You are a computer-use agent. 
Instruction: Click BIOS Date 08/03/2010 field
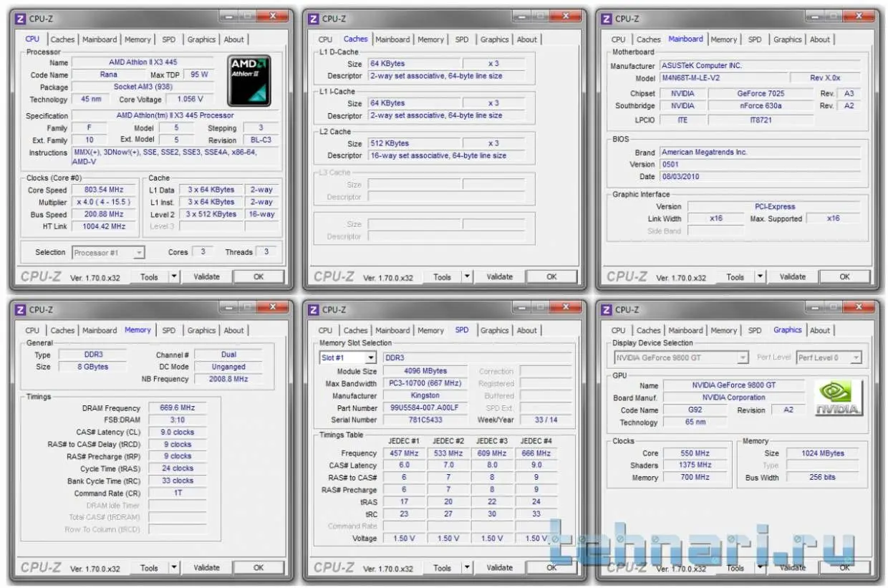(x=759, y=176)
